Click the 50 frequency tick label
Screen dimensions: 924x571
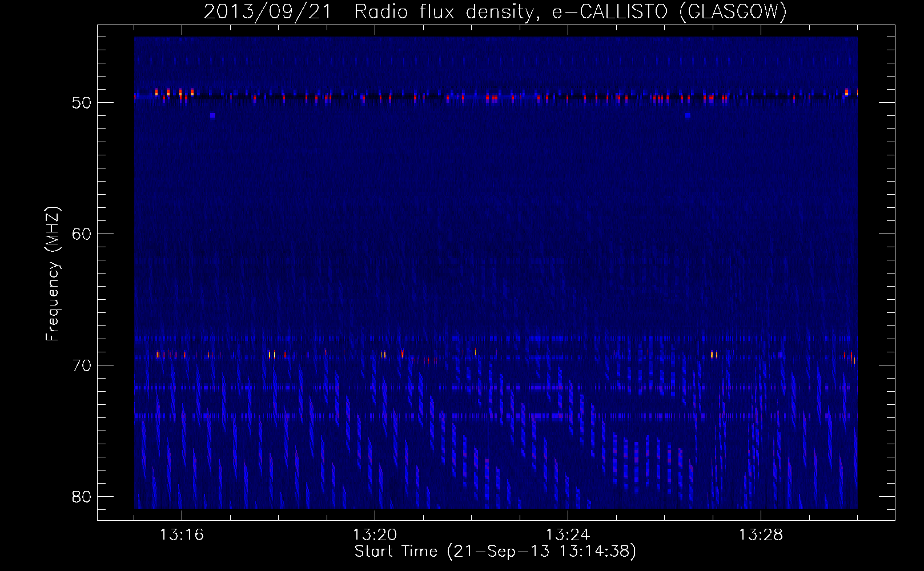(x=82, y=103)
